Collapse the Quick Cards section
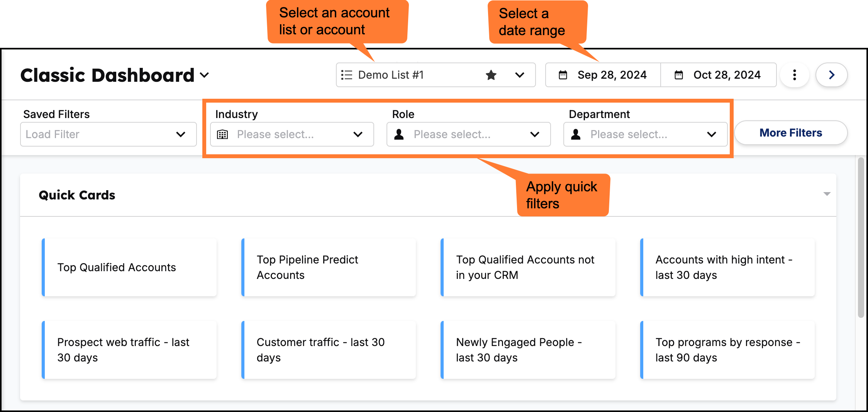This screenshot has width=868, height=412. (827, 194)
